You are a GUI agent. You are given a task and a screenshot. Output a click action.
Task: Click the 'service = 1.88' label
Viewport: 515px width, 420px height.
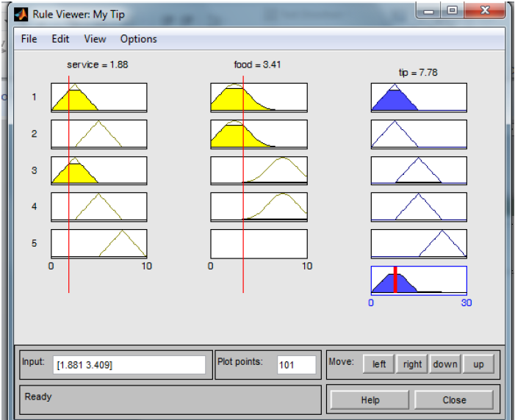tap(98, 65)
